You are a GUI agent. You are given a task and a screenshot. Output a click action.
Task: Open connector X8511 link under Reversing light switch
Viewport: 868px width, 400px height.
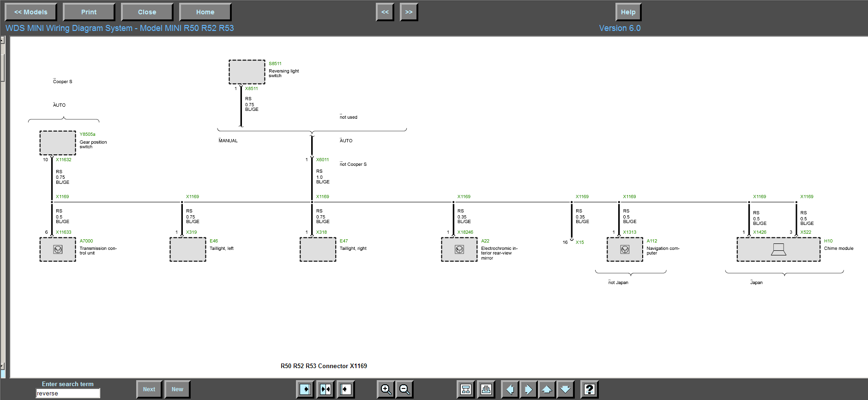click(x=252, y=89)
